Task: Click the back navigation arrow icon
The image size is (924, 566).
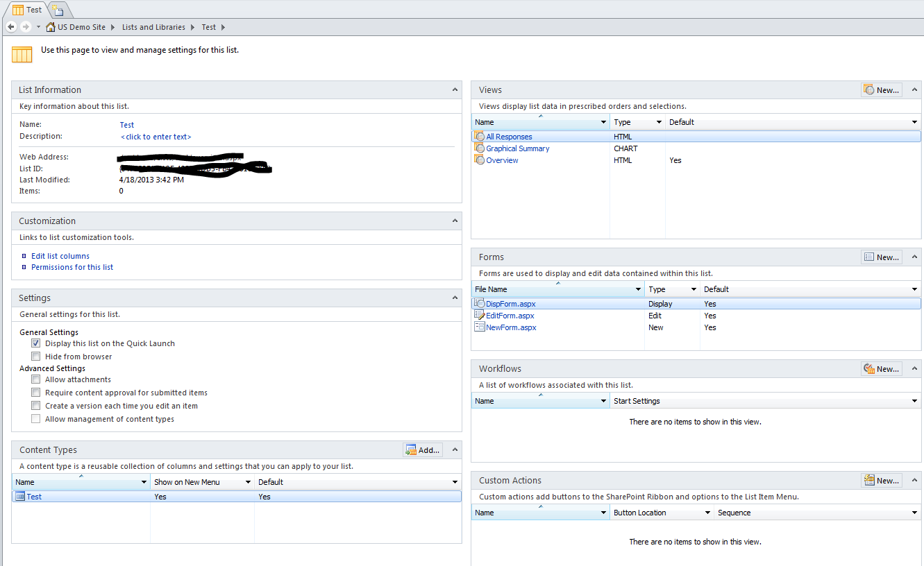Action: (10, 26)
